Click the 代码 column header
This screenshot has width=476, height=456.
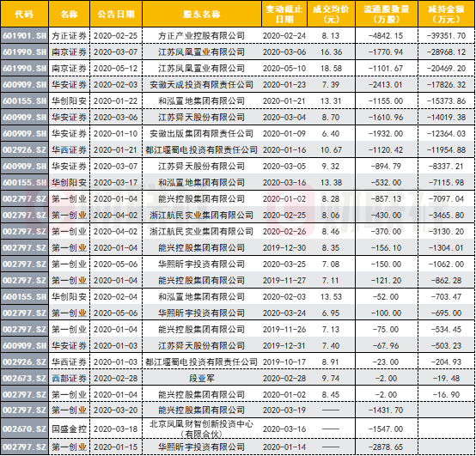pos(24,14)
